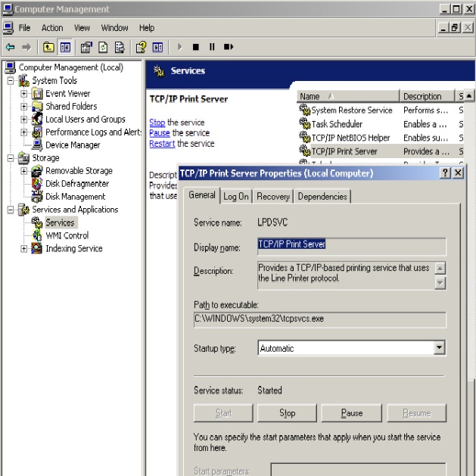Select the TCP/IP Print Server row
The height and width of the screenshot is (476, 476).
coord(381,151)
